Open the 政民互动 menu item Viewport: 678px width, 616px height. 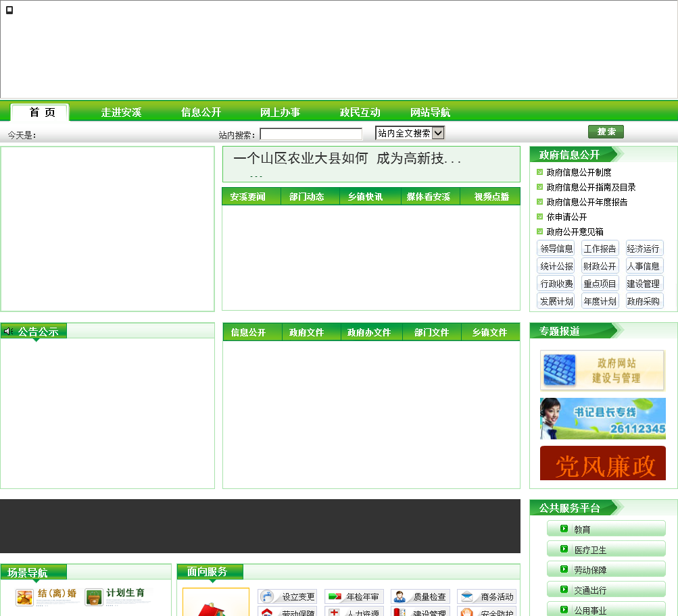pos(360,112)
